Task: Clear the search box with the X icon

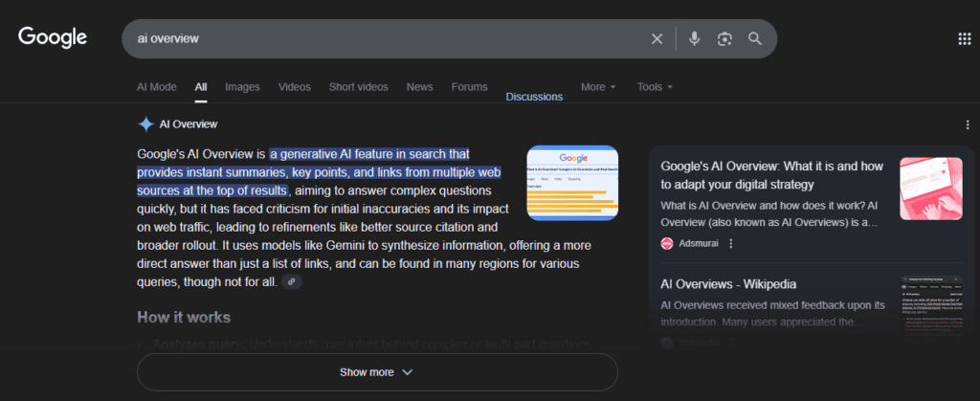Action: 657,38
